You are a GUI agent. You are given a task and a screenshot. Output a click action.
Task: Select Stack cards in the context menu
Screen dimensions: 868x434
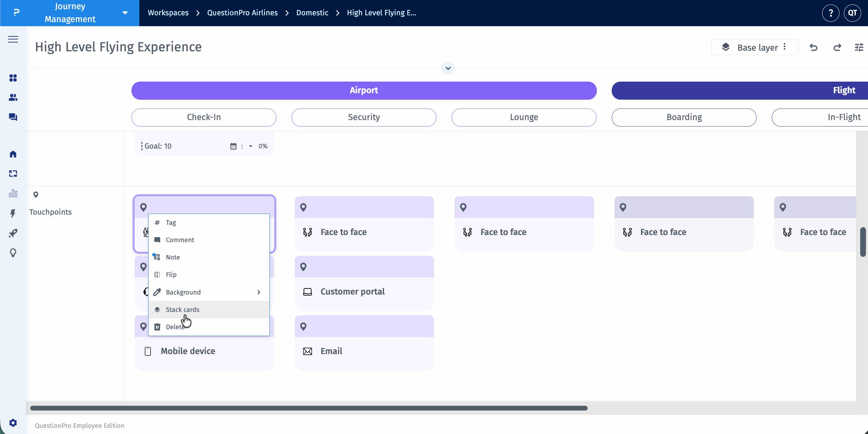pos(183,310)
